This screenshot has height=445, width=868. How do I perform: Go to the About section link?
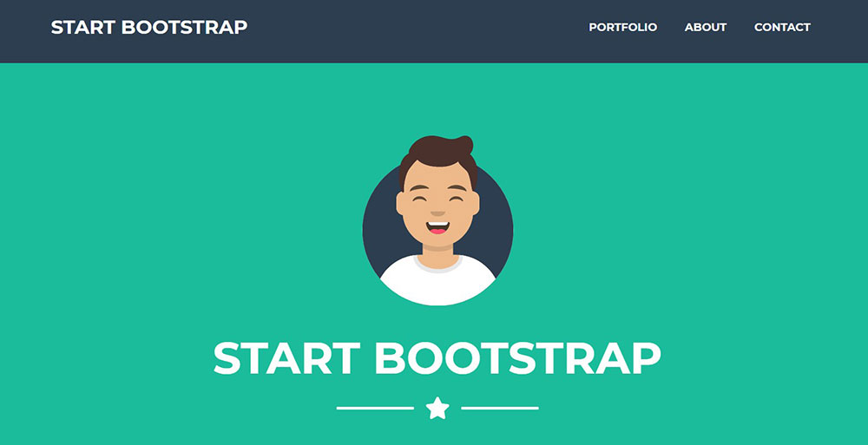point(705,27)
